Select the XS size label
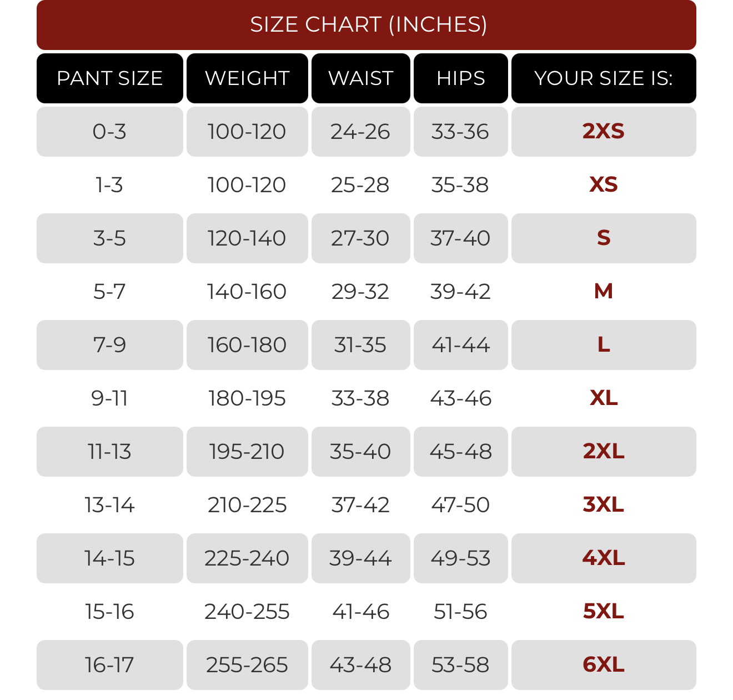This screenshot has width=733, height=700. (604, 185)
